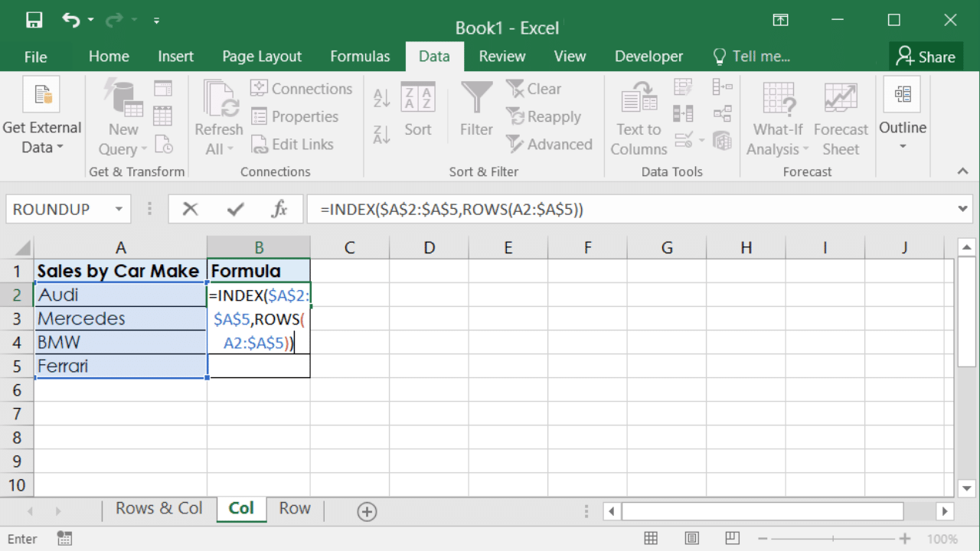Confirm formula with the Enter checkmark
Image resolution: width=980 pixels, height=551 pixels.
tap(236, 209)
